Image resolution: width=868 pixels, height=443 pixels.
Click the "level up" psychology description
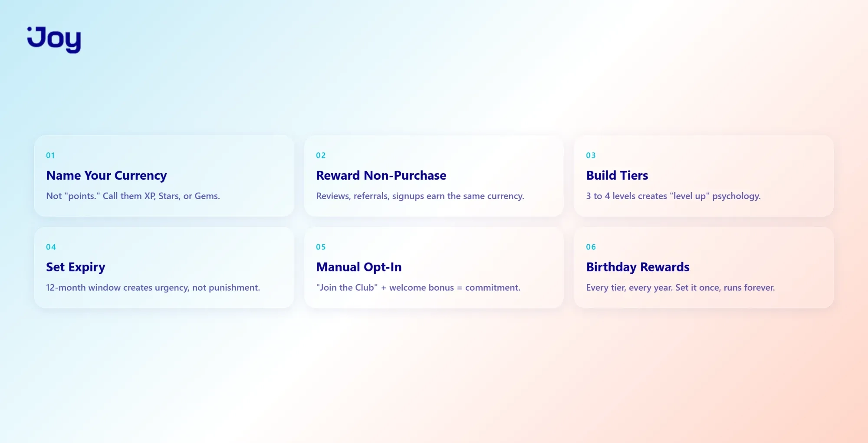pos(673,196)
